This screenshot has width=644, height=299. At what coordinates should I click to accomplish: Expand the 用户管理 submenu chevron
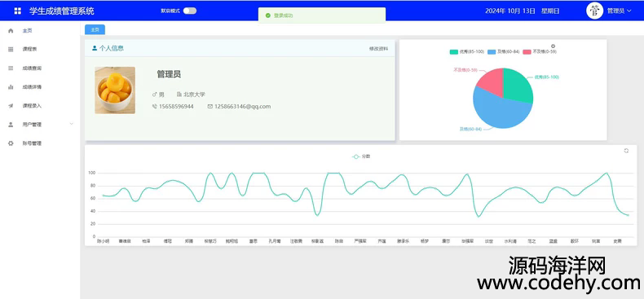pos(72,124)
